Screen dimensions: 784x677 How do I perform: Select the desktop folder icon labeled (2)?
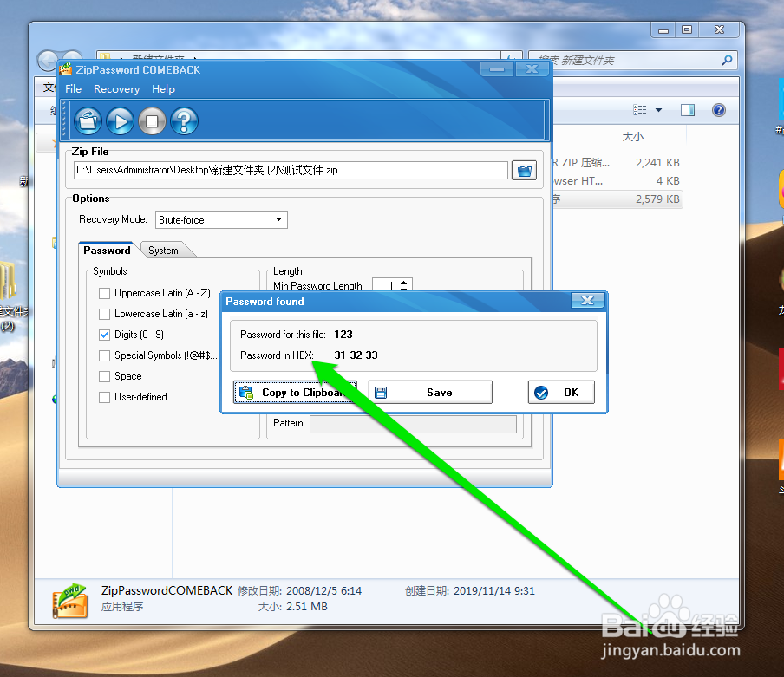9,296
